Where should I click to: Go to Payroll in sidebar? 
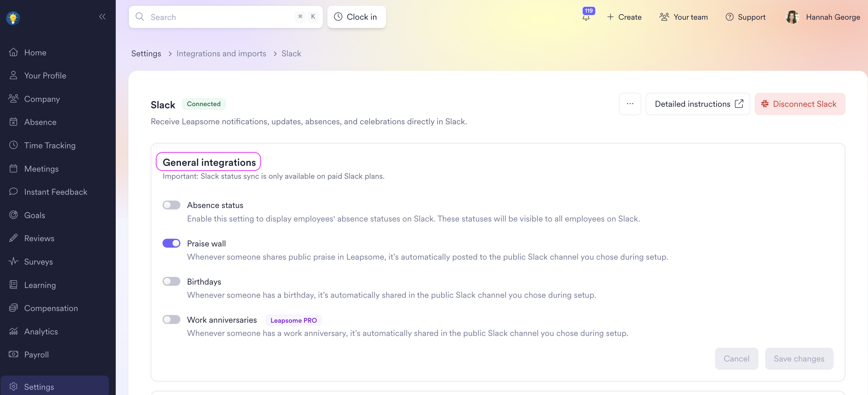[x=36, y=354]
